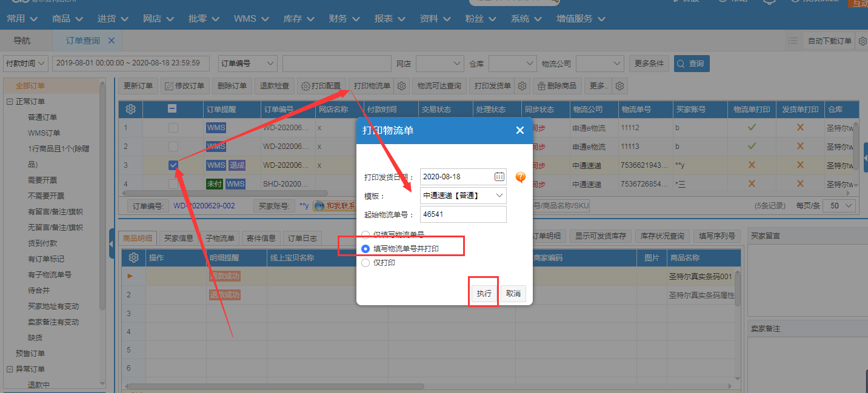Uncheck the row 3 order checkbox
This screenshot has width=868, height=393.
[173, 165]
